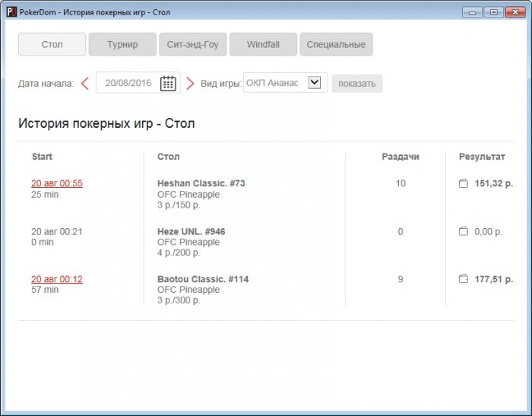
Task: Click the Стол column header
Action: click(168, 157)
